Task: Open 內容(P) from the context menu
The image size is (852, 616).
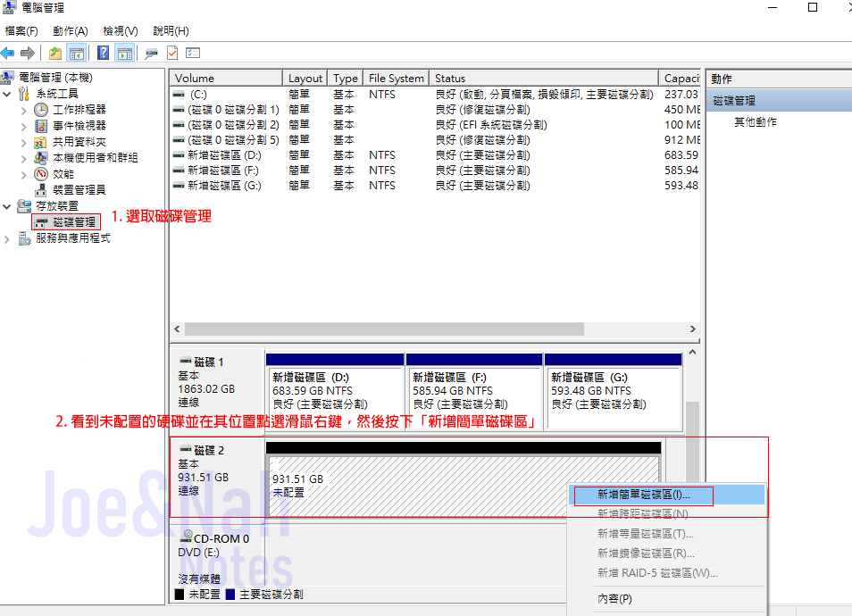Action: click(x=616, y=598)
